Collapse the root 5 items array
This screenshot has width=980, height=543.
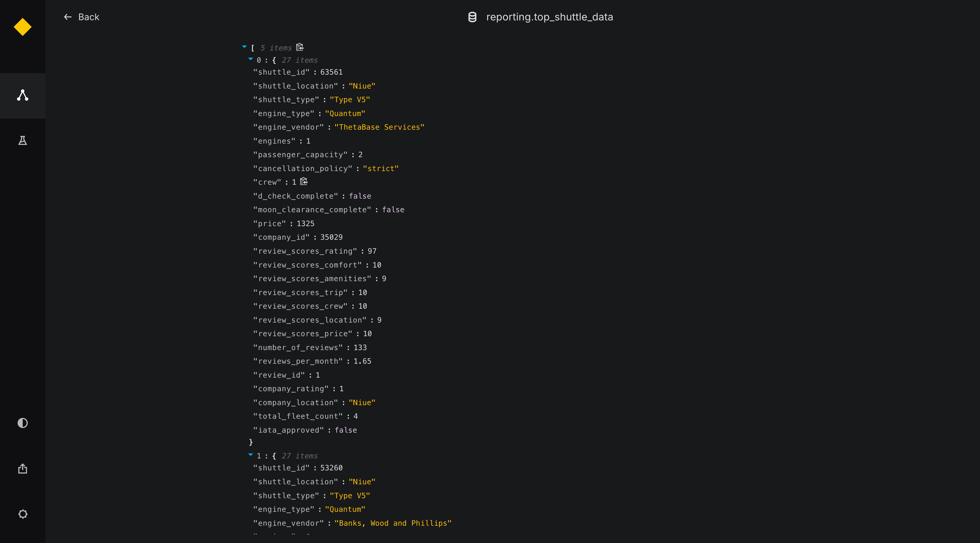tap(244, 47)
